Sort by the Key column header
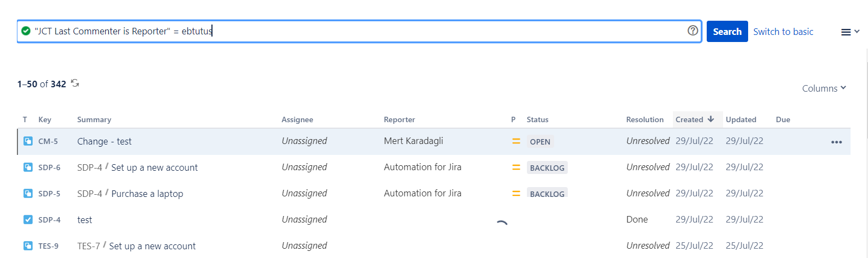868x258 pixels. 45,119
